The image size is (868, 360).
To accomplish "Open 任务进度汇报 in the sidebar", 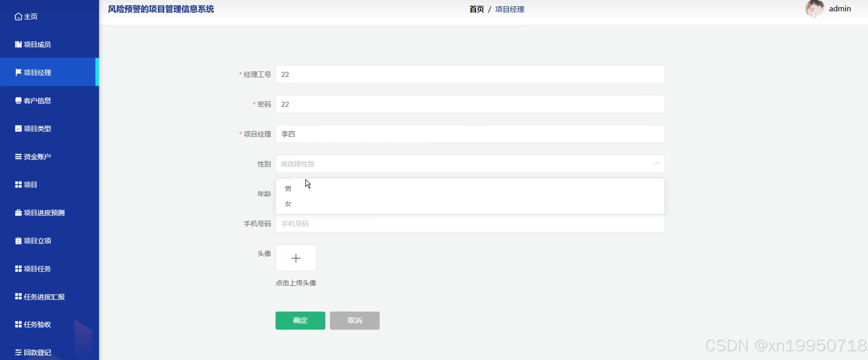I will [x=50, y=296].
